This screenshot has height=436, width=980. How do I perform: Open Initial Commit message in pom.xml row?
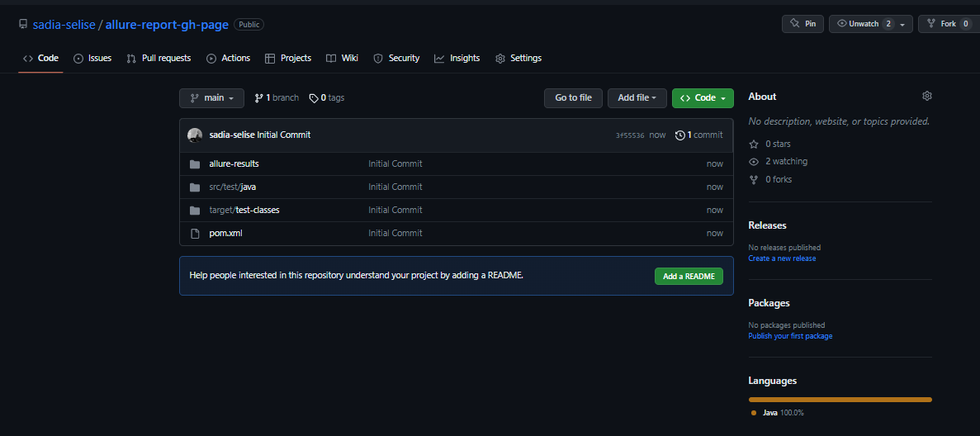[395, 234]
